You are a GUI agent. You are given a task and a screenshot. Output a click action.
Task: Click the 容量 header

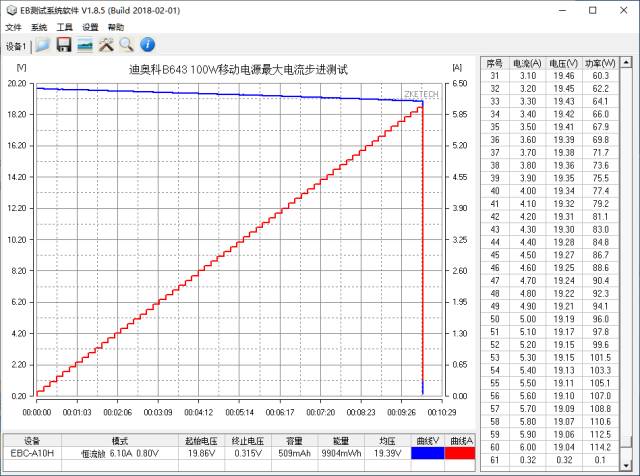point(294,441)
